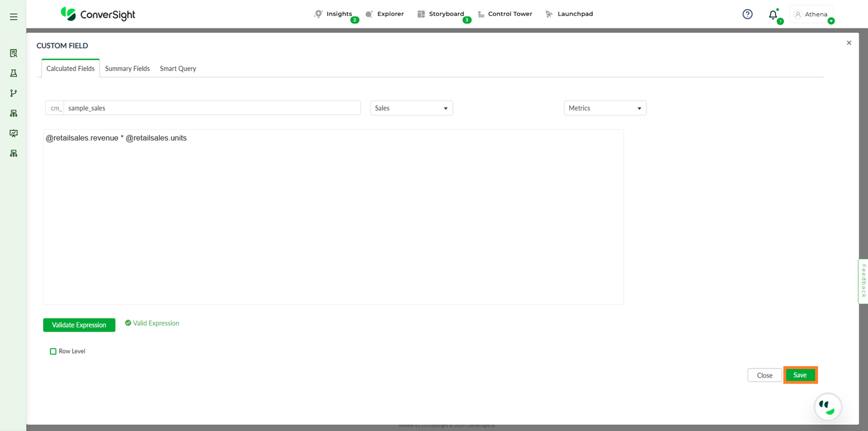The height and width of the screenshot is (431, 868).
Task: Click the document report icon in the sidebar
Action: click(14, 53)
